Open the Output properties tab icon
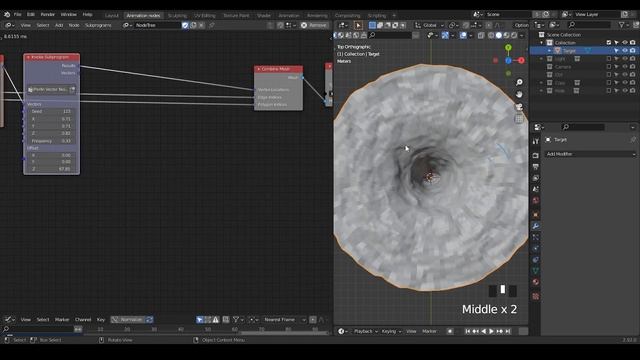640x360 pixels. click(536, 167)
